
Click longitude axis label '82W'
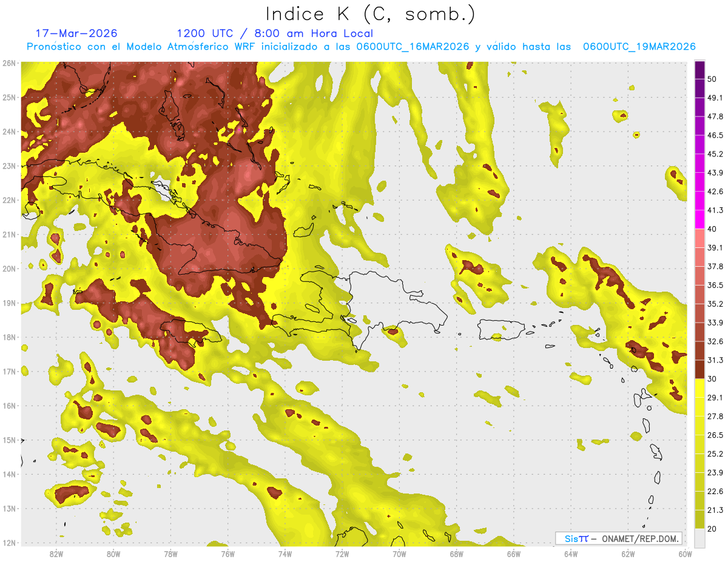(56, 554)
